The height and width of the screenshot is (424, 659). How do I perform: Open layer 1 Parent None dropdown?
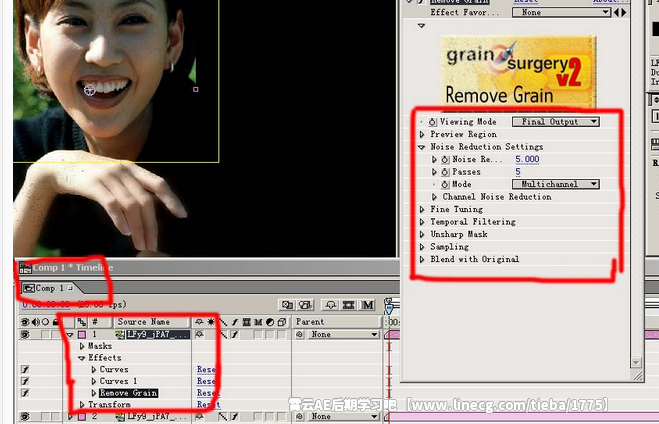(343, 334)
